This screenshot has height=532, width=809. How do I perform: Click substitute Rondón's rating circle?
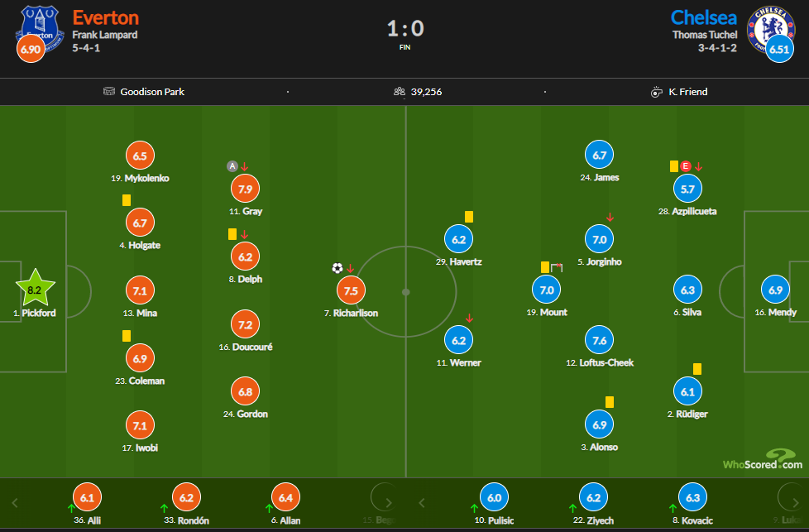(186, 498)
